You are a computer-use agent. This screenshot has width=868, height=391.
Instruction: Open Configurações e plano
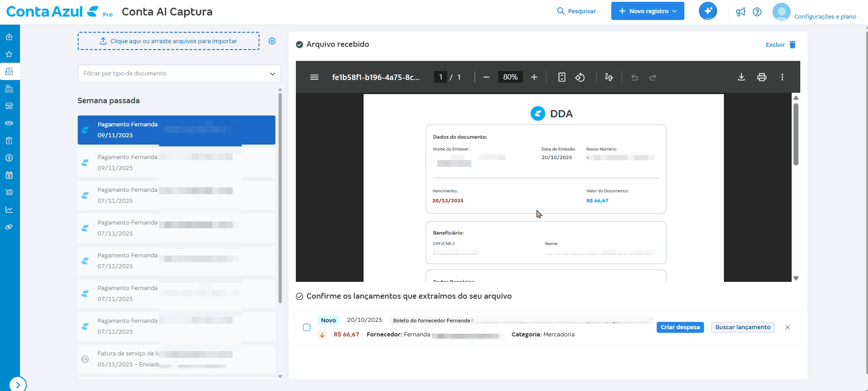pos(825,16)
